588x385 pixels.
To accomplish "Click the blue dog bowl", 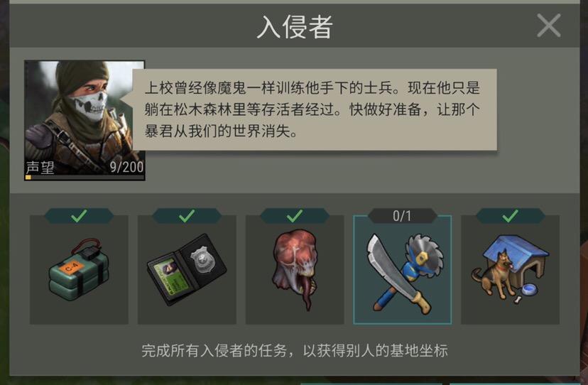I will pyautogui.click(x=529, y=289).
